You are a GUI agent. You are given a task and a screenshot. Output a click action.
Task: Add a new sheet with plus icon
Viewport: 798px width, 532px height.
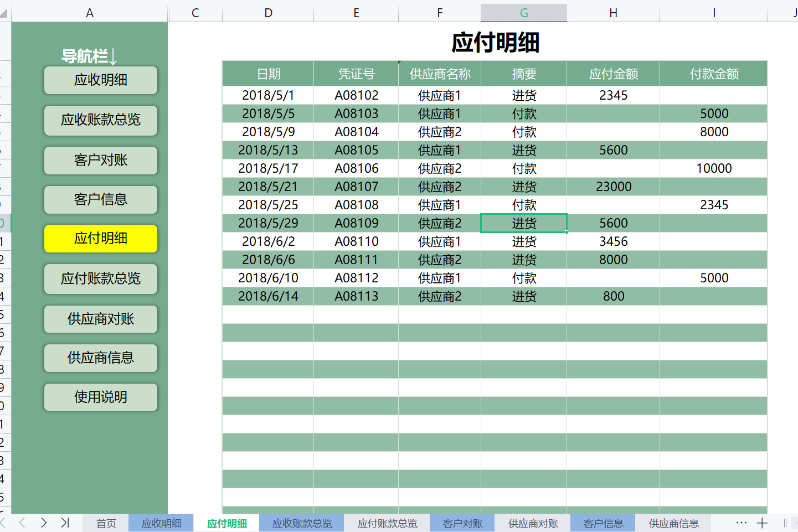762,523
